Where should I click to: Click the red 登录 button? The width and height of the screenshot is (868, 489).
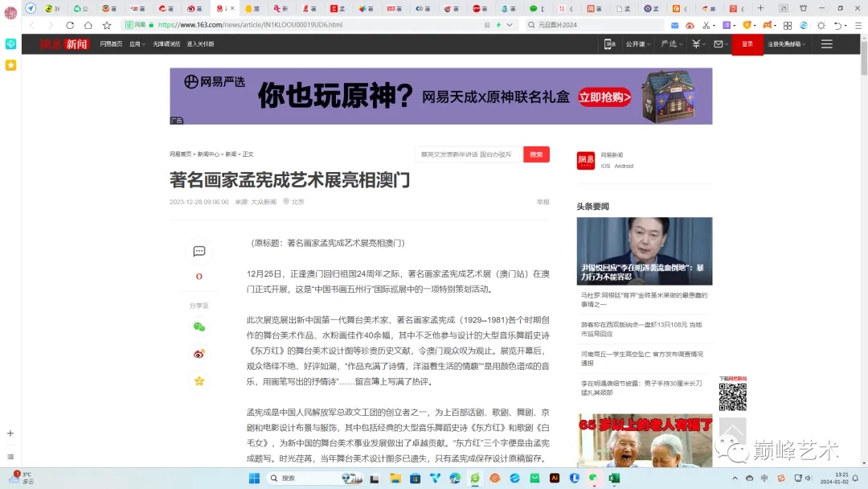point(747,44)
